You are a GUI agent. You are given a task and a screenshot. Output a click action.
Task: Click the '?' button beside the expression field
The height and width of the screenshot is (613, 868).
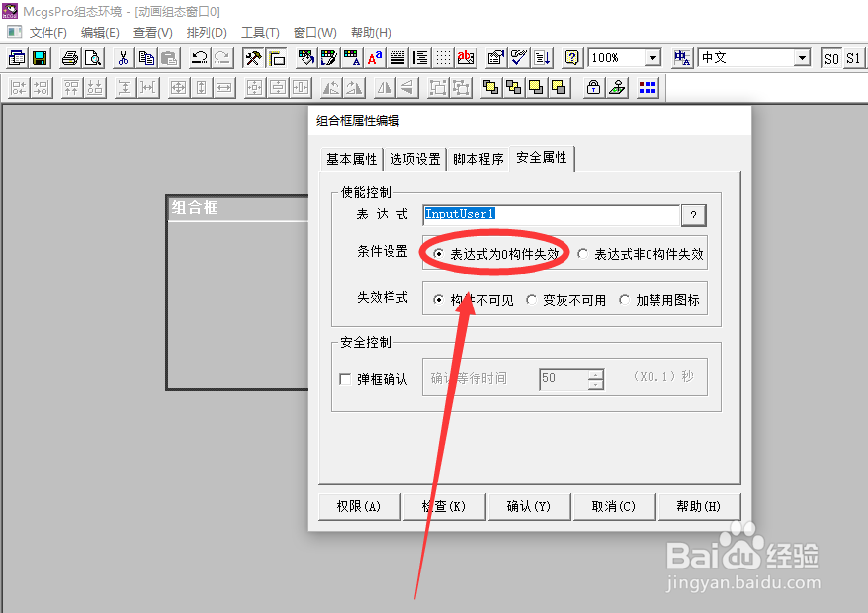694,215
